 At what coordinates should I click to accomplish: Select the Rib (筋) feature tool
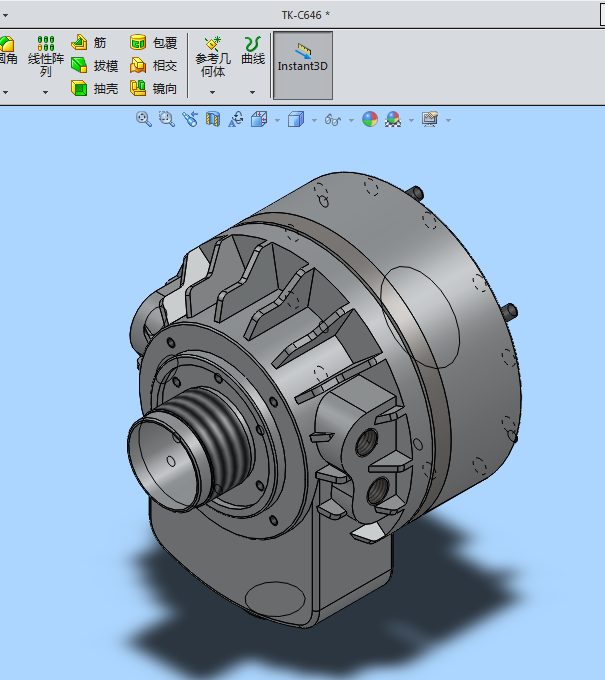89,42
